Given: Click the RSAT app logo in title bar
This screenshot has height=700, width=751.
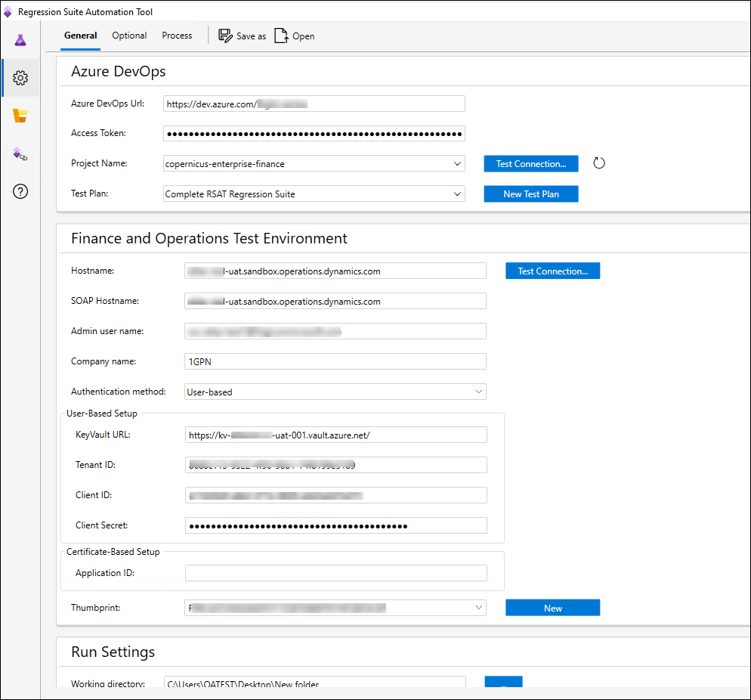Looking at the screenshot, I should pos(8,11).
